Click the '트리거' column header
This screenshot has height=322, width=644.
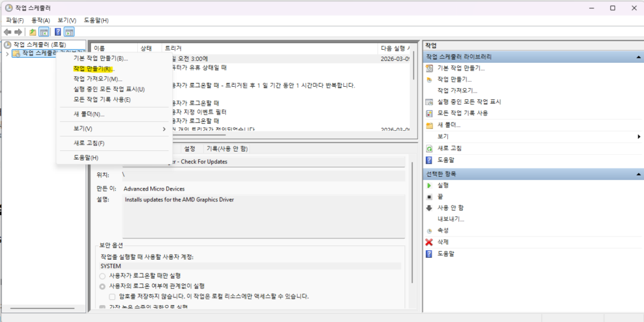pos(174,48)
